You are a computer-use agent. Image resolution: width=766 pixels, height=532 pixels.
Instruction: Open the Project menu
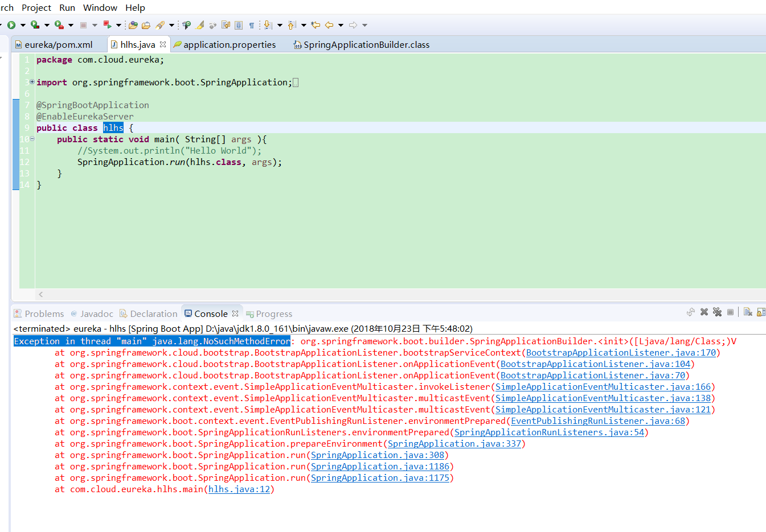[x=36, y=7]
